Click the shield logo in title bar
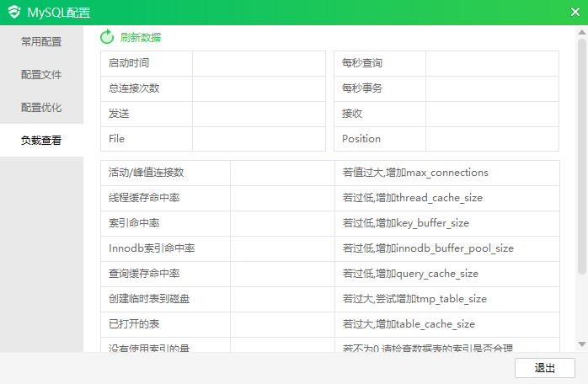Image resolution: width=588 pixels, height=384 pixels. 14,12
